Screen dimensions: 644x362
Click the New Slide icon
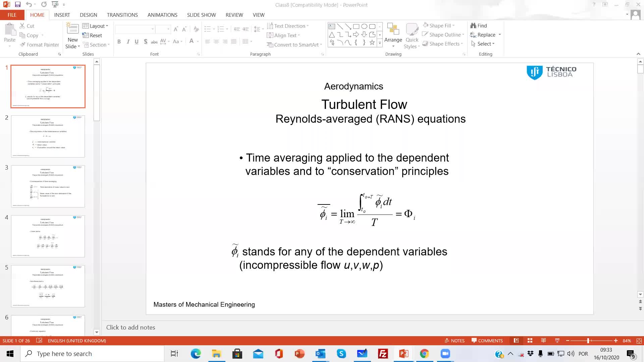73,29
